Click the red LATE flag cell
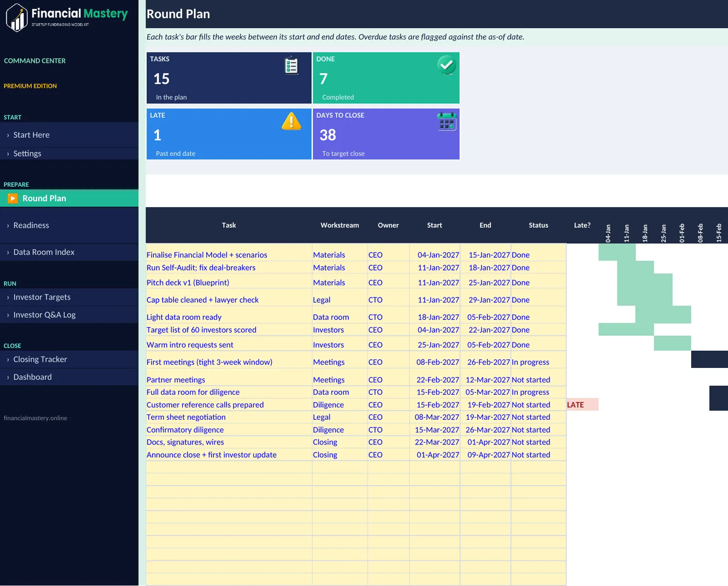Viewport: 728px width, 586px height. point(582,405)
